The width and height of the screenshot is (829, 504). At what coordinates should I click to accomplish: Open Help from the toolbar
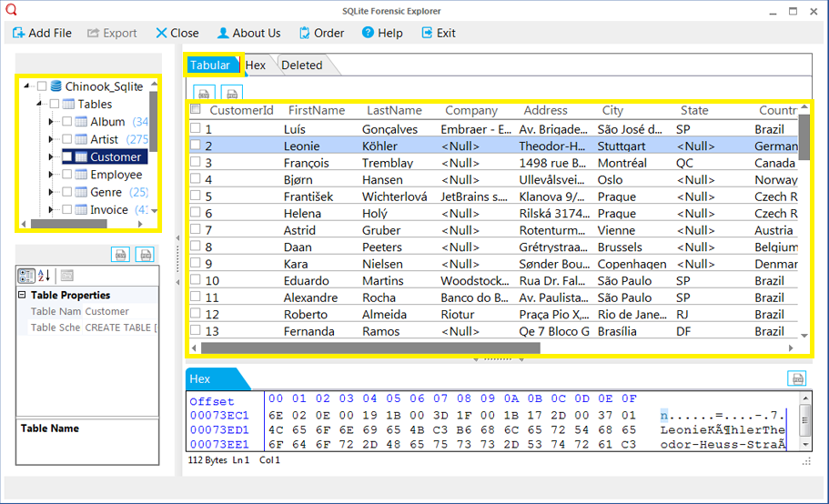pyautogui.click(x=368, y=33)
